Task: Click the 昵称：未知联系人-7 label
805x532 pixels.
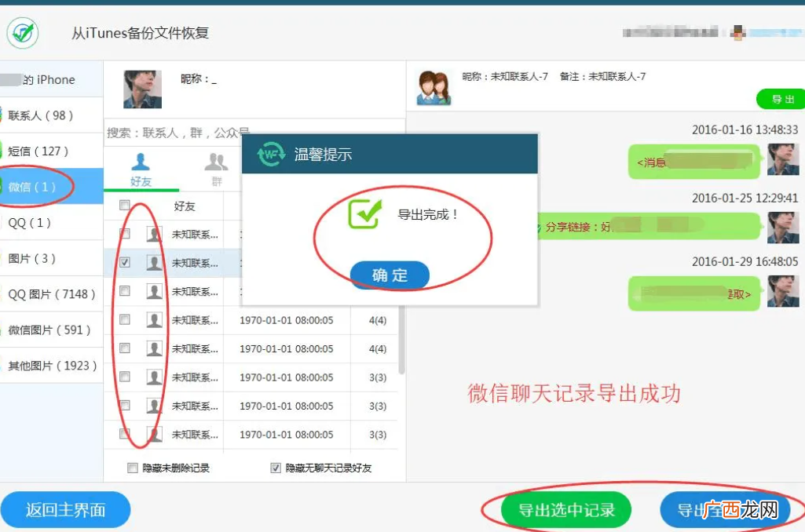Action: (x=505, y=76)
